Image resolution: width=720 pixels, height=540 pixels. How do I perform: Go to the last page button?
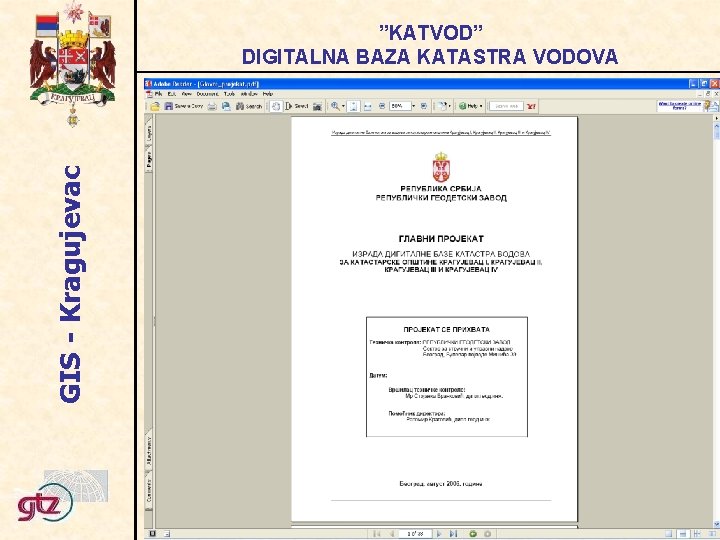tap(453, 534)
